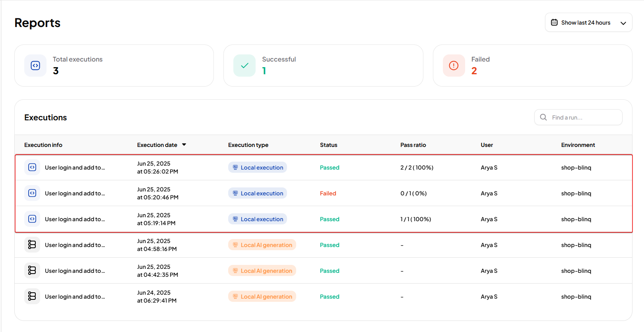The width and height of the screenshot is (644, 332).
Task: Open the run executed at 05:19:14 PM
Action: [75, 219]
